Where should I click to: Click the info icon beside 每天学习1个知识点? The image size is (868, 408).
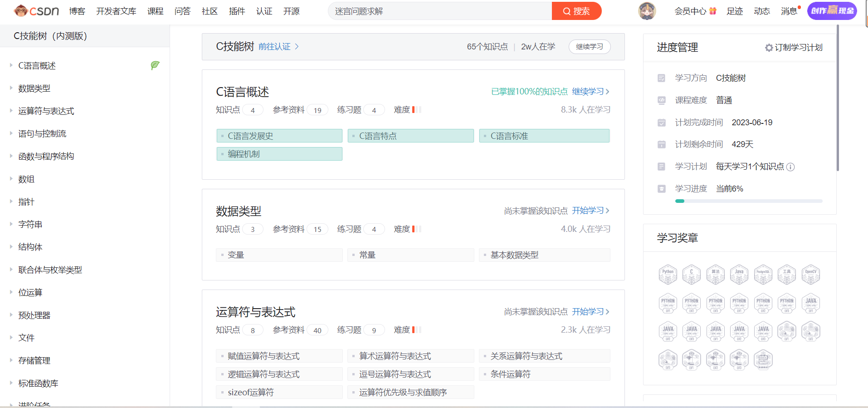pos(790,167)
